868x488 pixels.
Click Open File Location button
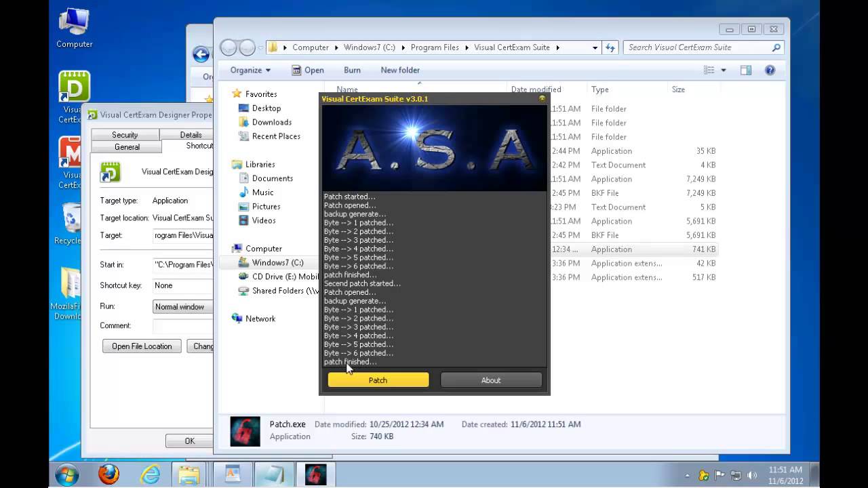(x=142, y=346)
